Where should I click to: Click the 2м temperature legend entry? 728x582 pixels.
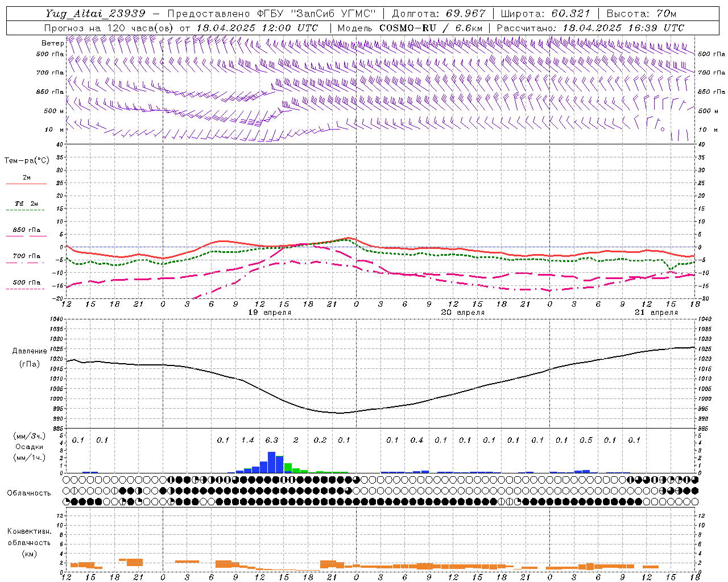(27, 178)
